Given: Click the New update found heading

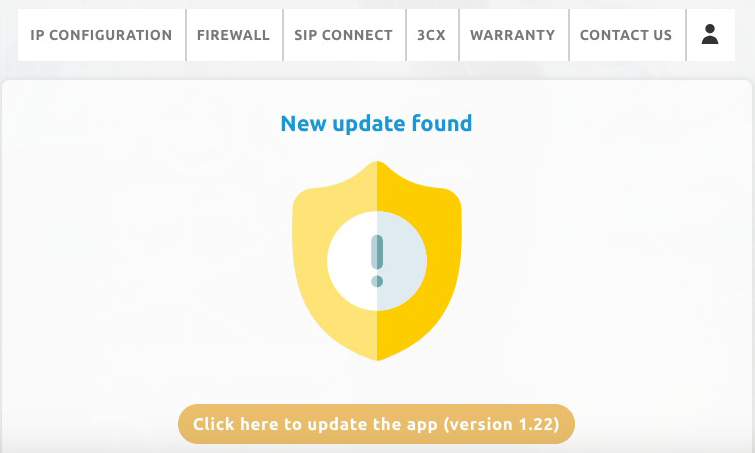Looking at the screenshot, I should pos(377,124).
